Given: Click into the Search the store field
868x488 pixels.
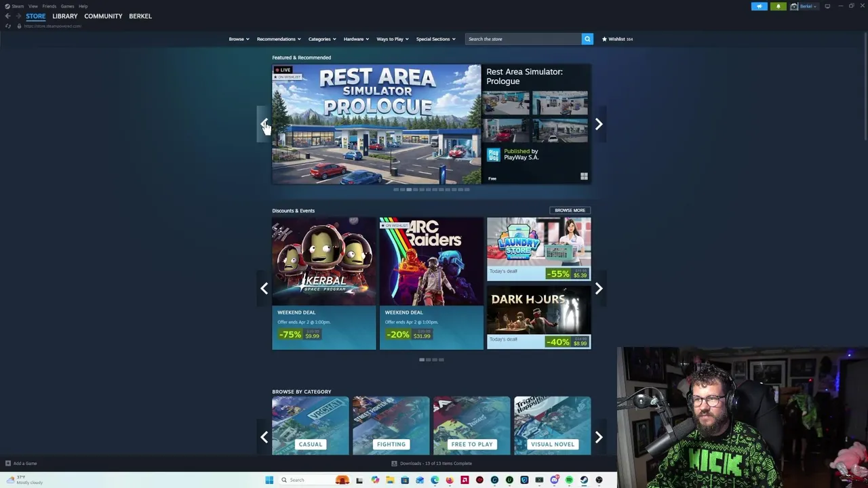Looking at the screenshot, I should point(522,39).
